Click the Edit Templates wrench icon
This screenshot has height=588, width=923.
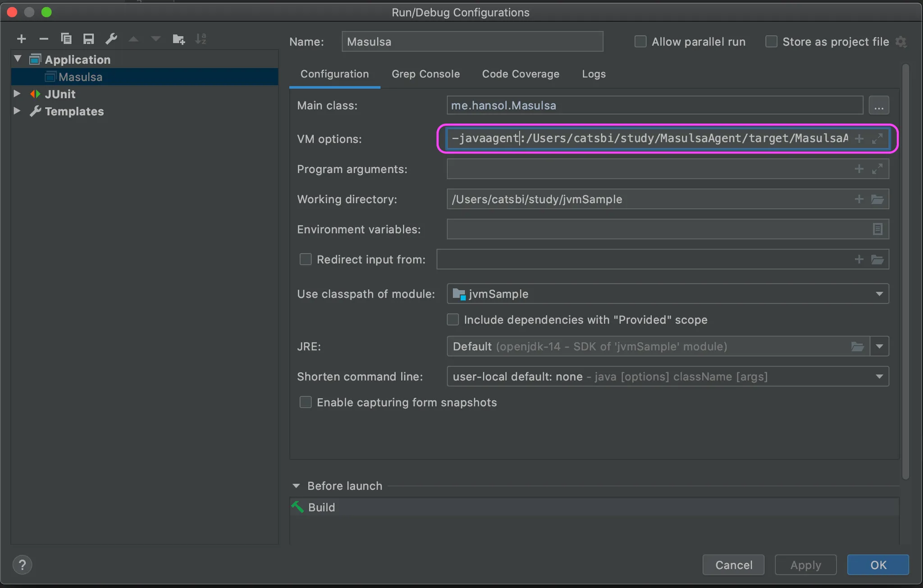[x=111, y=39]
